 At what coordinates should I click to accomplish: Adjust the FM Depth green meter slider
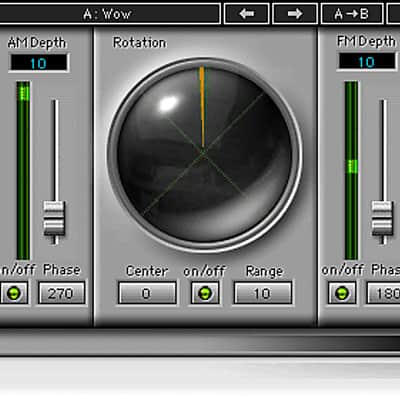[351, 170]
